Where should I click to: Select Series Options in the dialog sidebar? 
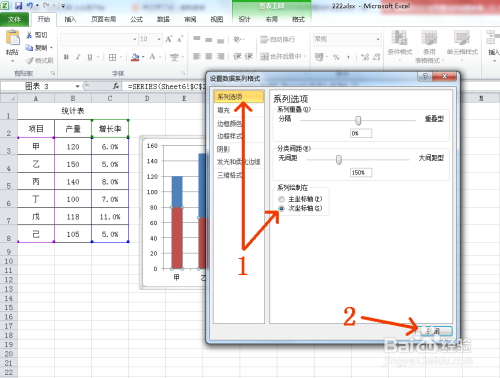(x=239, y=97)
